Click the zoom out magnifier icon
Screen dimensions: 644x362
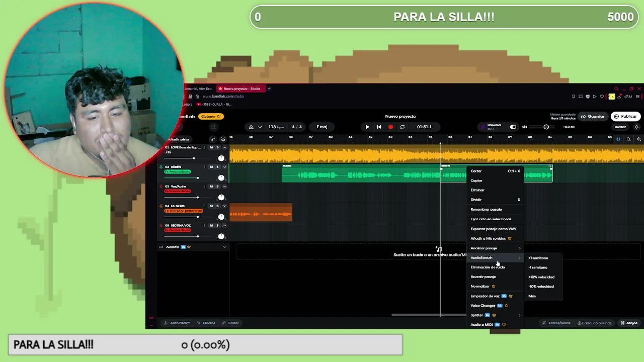[628, 139]
